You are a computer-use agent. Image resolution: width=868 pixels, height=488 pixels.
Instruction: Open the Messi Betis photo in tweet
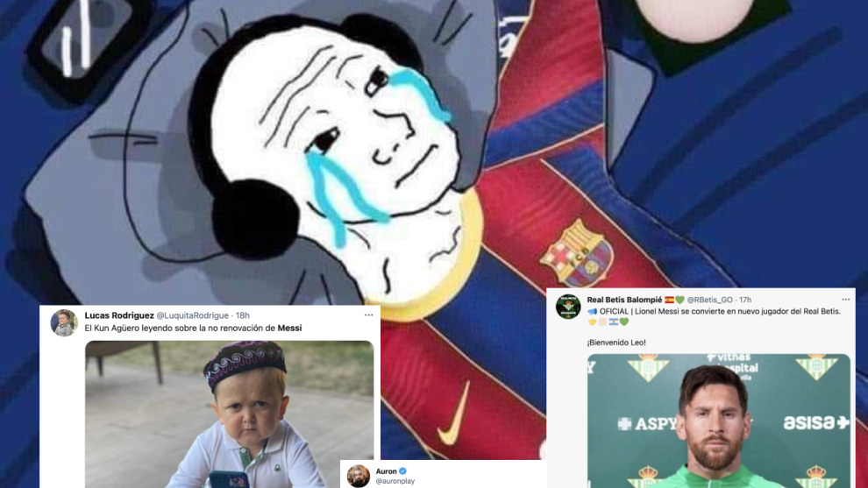click(x=719, y=421)
